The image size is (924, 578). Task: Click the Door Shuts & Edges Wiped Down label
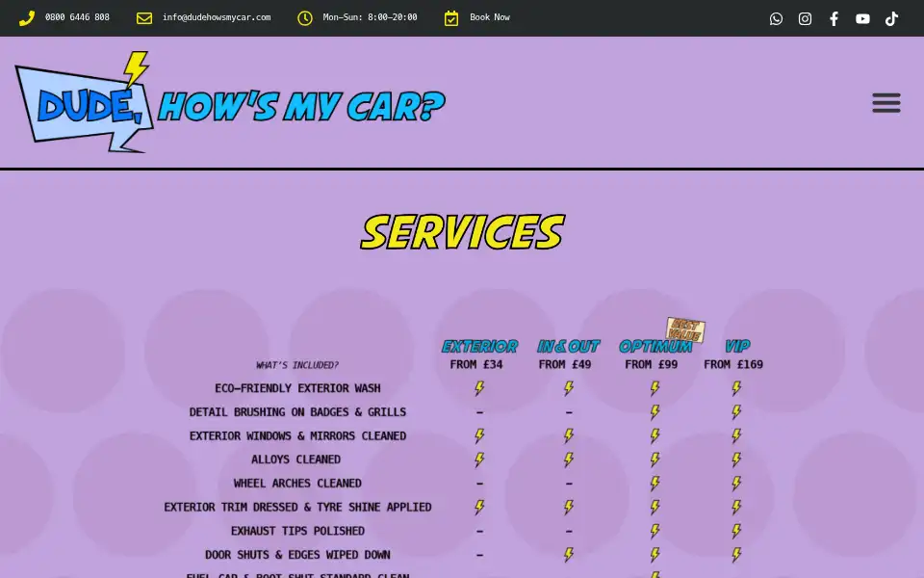point(297,555)
